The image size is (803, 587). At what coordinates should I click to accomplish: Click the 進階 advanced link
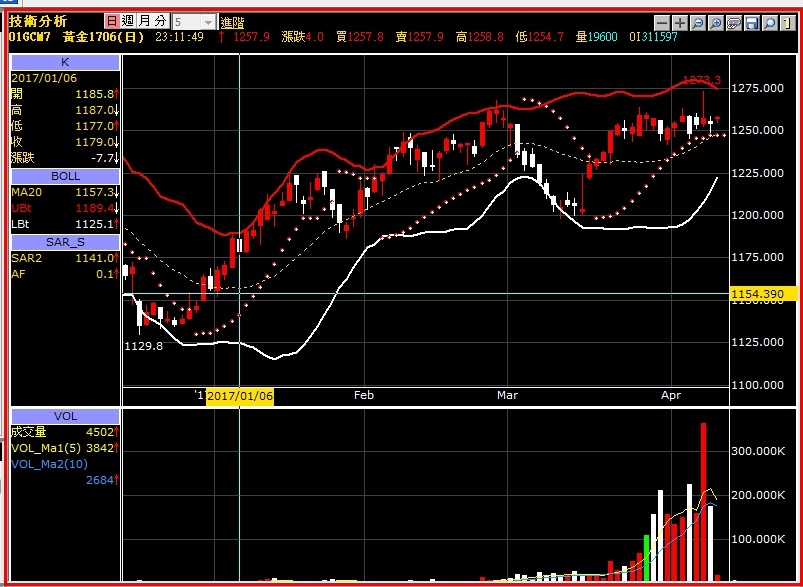(x=233, y=23)
